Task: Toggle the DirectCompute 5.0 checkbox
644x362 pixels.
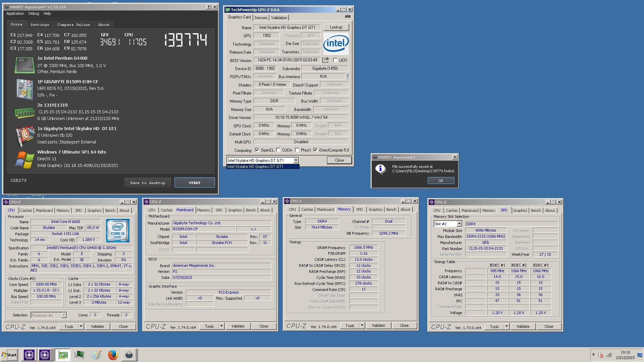Action: click(x=315, y=150)
